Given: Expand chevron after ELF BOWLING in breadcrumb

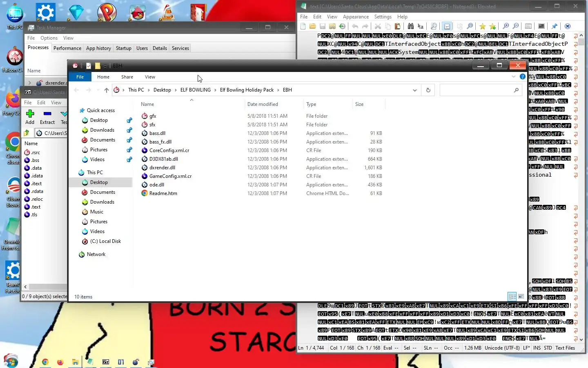Looking at the screenshot, I should pos(215,90).
